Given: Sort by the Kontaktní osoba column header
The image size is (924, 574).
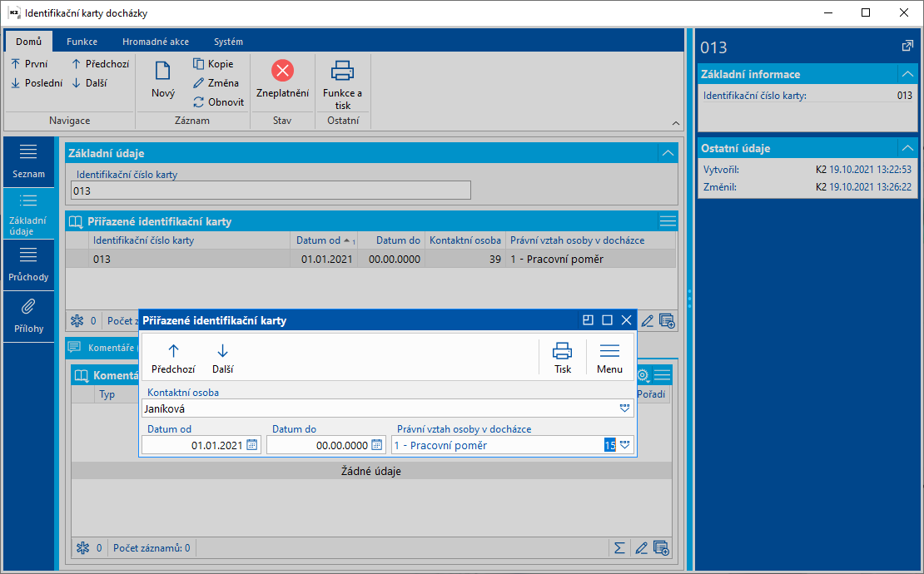Looking at the screenshot, I should click(x=465, y=240).
